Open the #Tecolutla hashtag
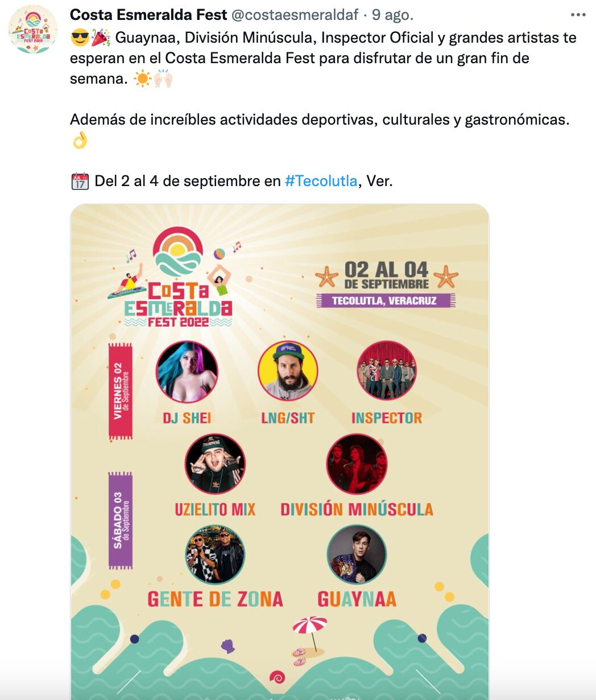 click(321, 181)
